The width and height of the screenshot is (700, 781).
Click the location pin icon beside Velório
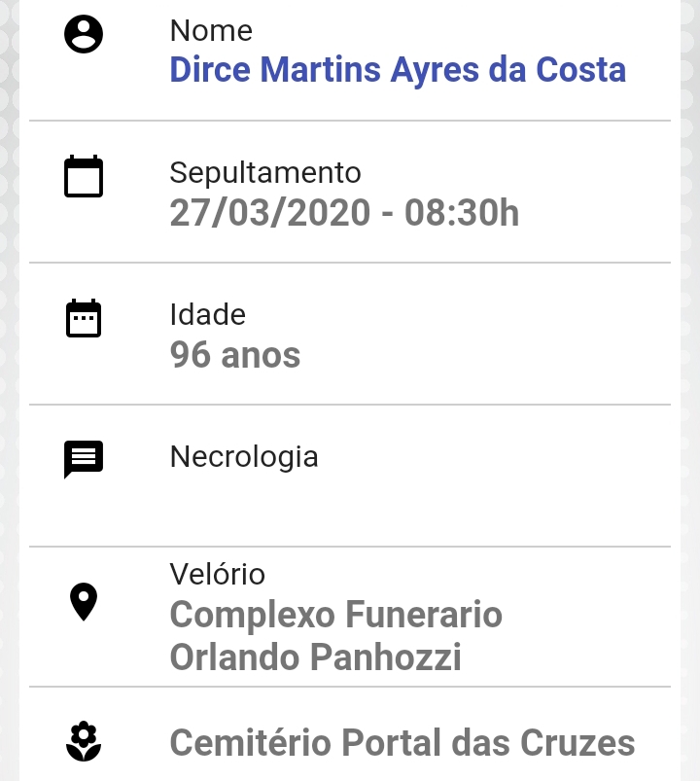tap(84, 602)
